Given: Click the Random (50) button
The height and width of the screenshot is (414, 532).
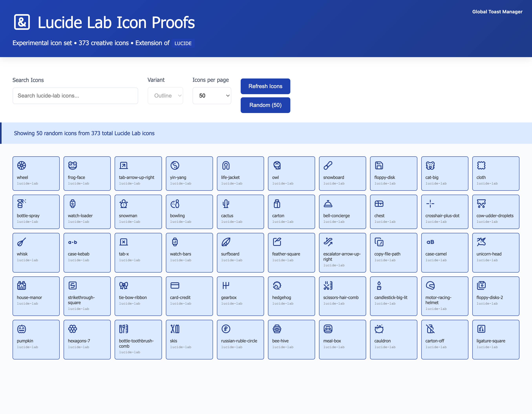Looking at the screenshot, I should click(x=265, y=105).
